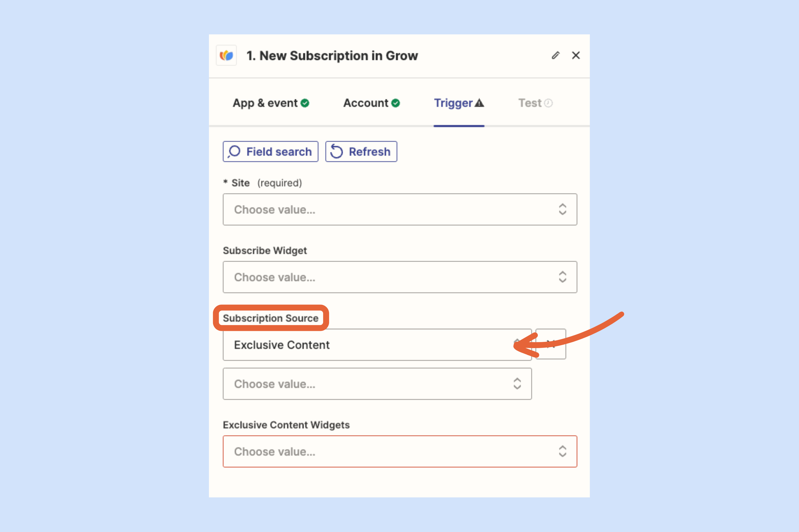Click the Field search magnifier icon

point(234,152)
